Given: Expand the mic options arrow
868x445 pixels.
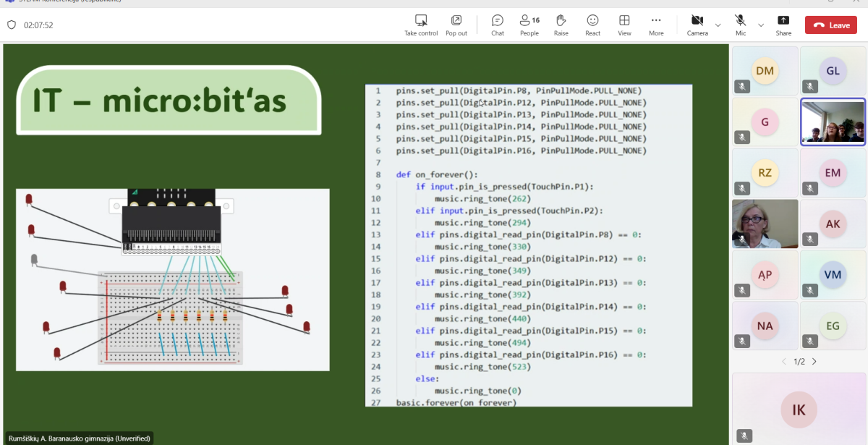Looking at the screenshot, I should click(761, 25).
